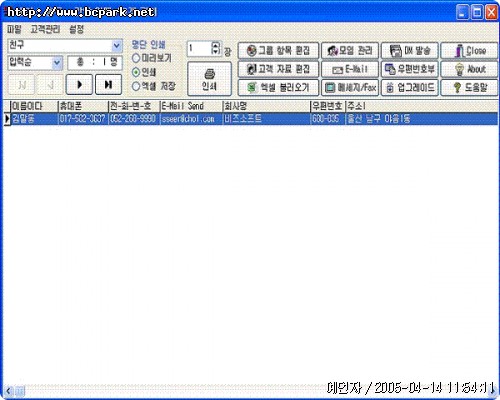The width and height of the screenshot is (500, 400).
Task: Click 엑셀 불러오기 Excel import button
Action: pyautogui.click(x=278, y=88)
